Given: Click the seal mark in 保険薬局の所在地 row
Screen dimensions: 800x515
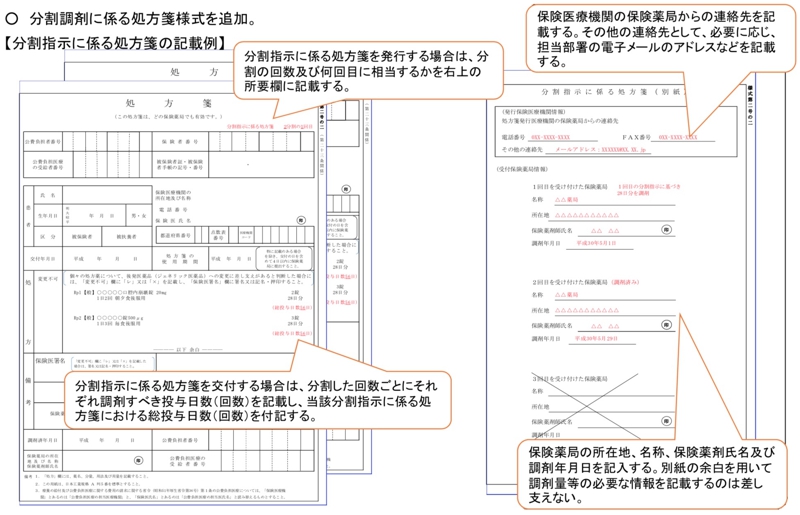Looking at the screenshot, I should pyautogui.click(x=138, y=460).
